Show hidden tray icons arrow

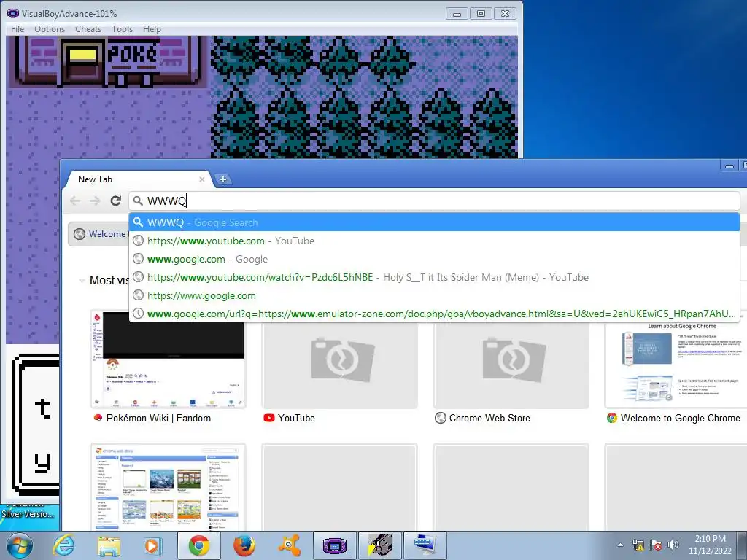(x=620, y=545)
